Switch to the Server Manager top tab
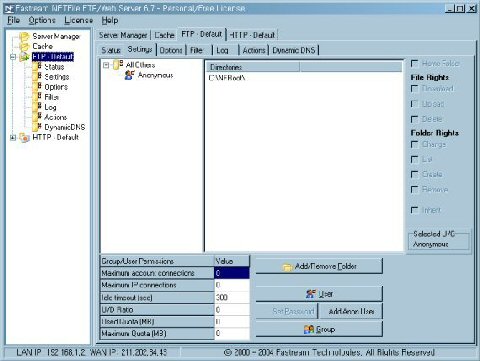This screenshot has height=361, width=480. point(123,35)
